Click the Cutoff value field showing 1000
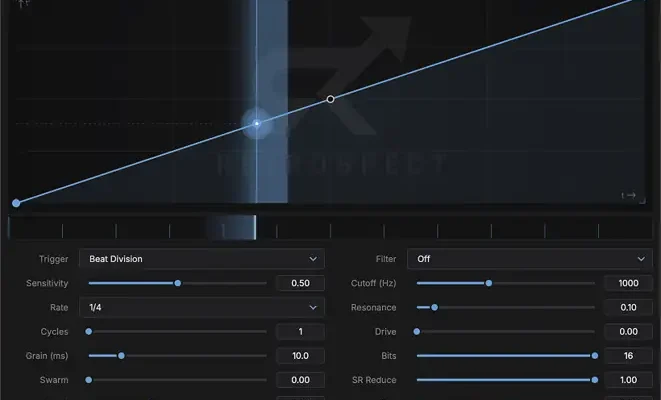Viewport: 661px width, 400px height. (x=628, y=283)
